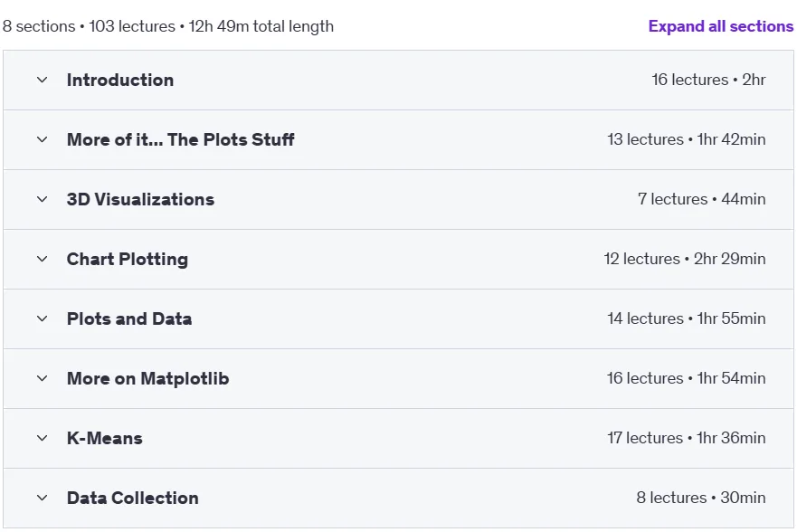The height and width of the screenshot is (532, 797).
Task: Click More of it... The Plots Stuff title
Action: pos(180,139)
